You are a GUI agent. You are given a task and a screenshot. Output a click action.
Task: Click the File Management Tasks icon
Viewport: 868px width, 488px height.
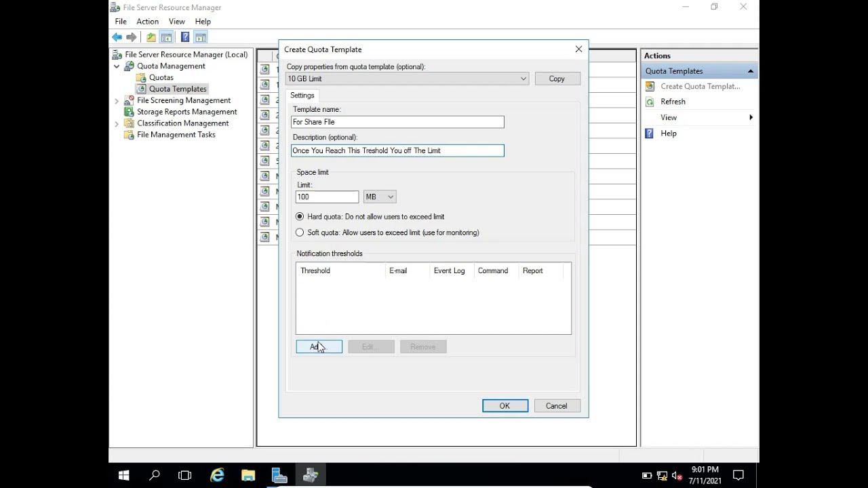tap(129, 135)
